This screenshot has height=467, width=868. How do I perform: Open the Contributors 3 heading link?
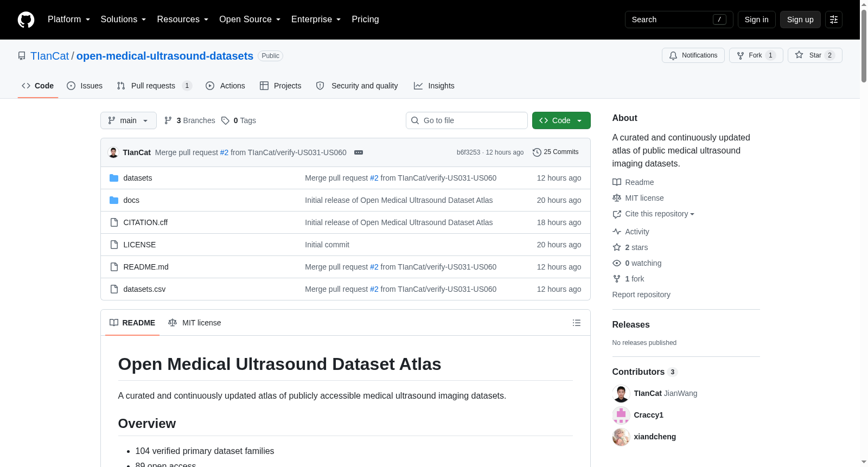(x=644, y=372)
